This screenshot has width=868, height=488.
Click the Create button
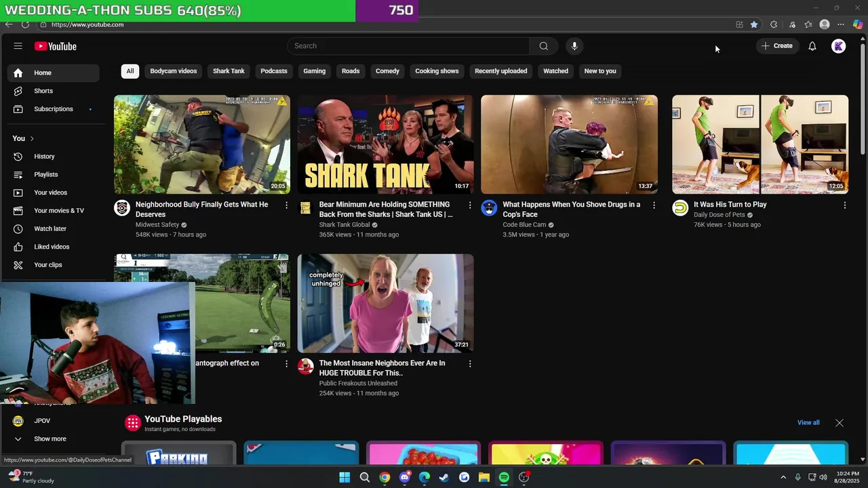coord(777,46)
